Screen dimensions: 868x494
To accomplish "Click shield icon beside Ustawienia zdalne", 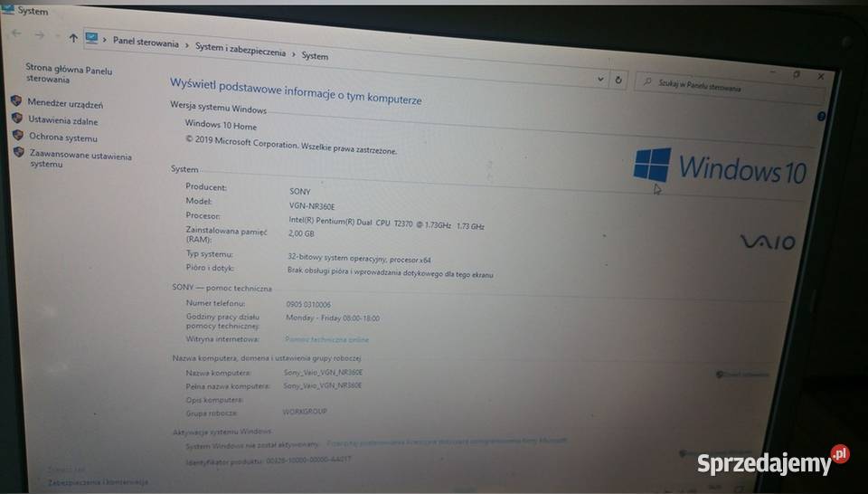I will 17,118.
